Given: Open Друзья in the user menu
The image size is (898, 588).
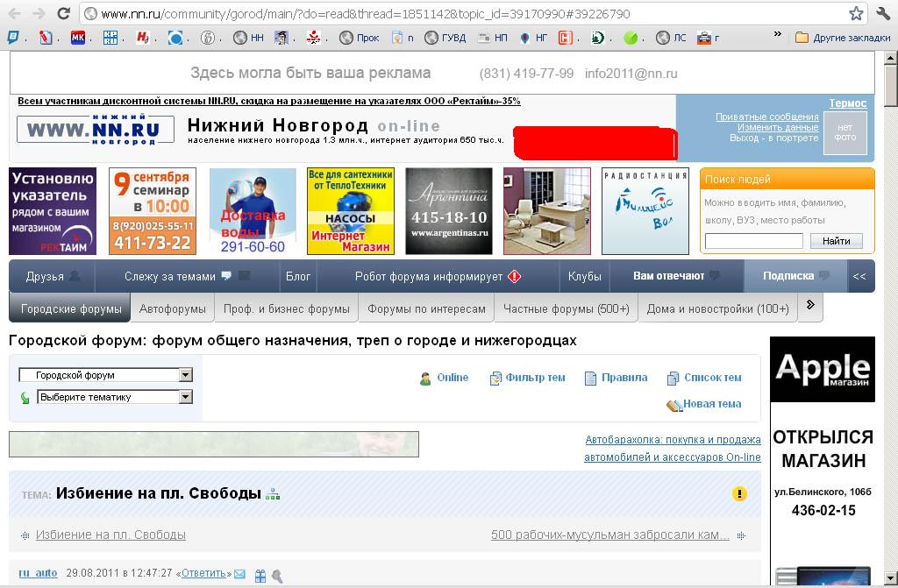Looking at the screenshot, I should 53,276.
